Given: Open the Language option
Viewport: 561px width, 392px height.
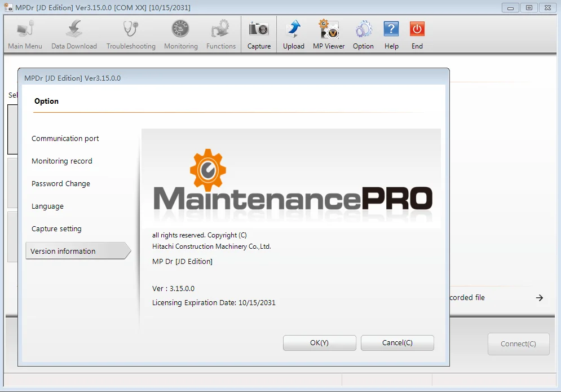Looking at the screenshot, I should pos(47,206).
